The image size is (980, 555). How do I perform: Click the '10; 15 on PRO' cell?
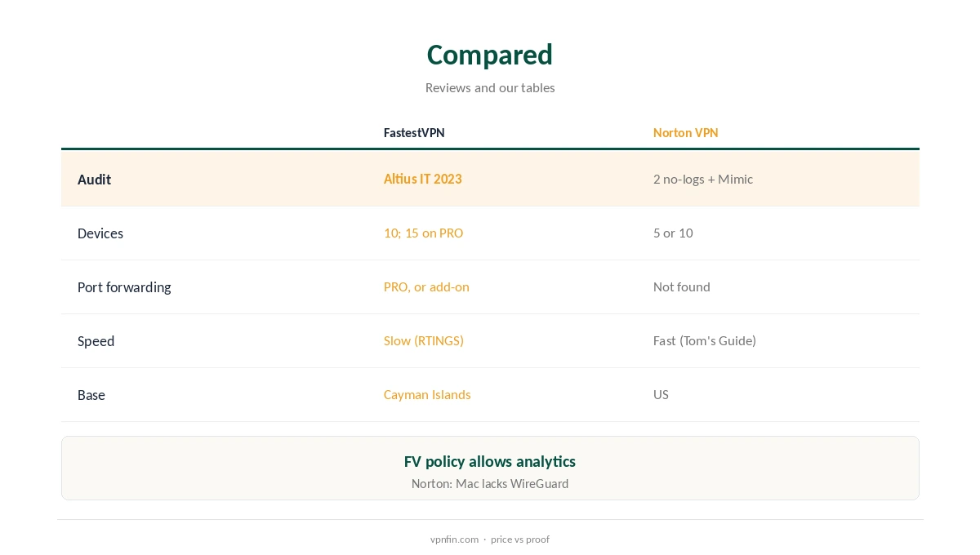pyautogui.click(x=423, y=233)
